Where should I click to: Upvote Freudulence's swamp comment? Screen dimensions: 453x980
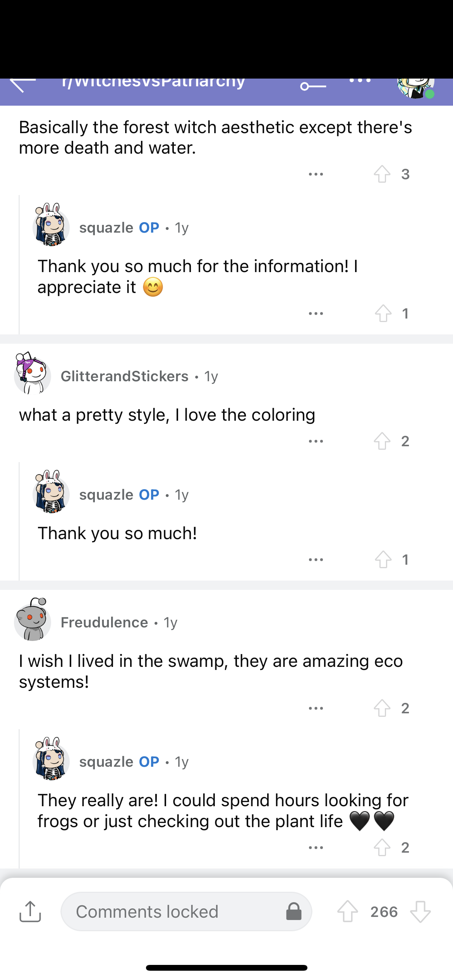(382, 708)
